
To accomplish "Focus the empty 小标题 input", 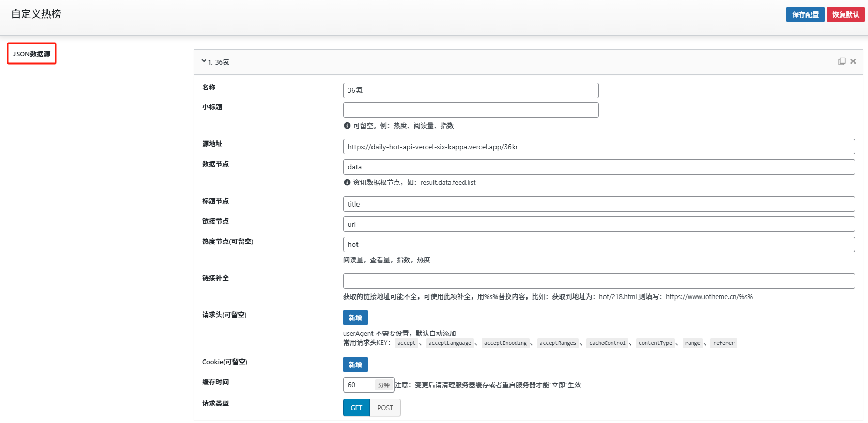I will pyautogui.click(x=471, y=110).
